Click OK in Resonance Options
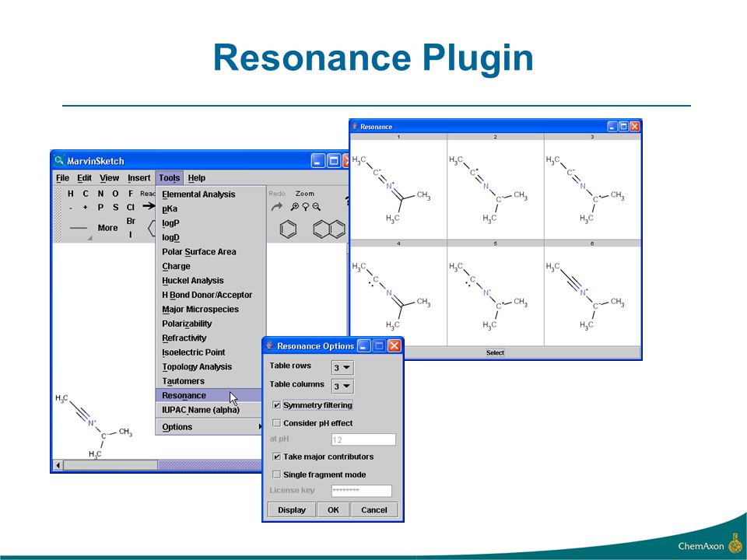The height and width of the screenshot is (560, 747). [x=333, y=510]
